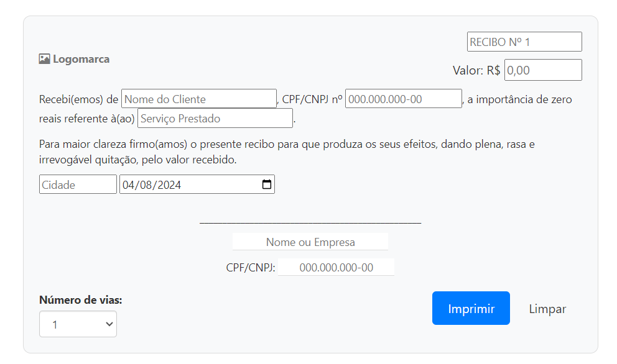Click the signature line above Nome ou Empresa
The width and height of the screenshot is (617, 364).
click(x=310, y=222)
